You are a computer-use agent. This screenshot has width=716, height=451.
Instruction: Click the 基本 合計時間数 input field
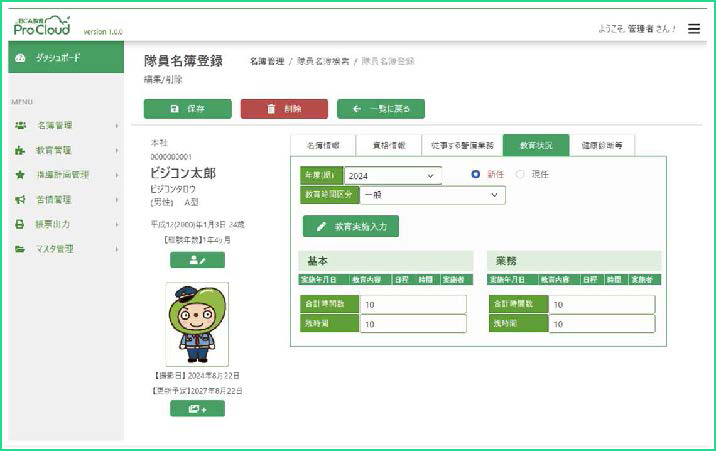[412, 304]
